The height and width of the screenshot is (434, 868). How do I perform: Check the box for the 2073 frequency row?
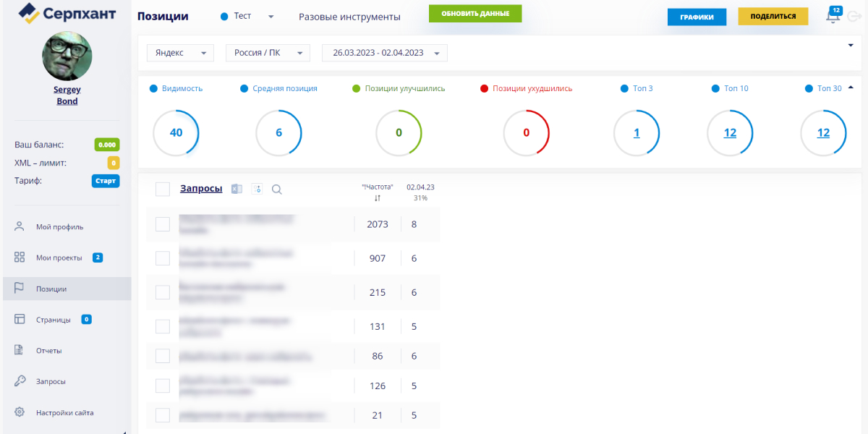pyautogui.click(x=163, y=224)
